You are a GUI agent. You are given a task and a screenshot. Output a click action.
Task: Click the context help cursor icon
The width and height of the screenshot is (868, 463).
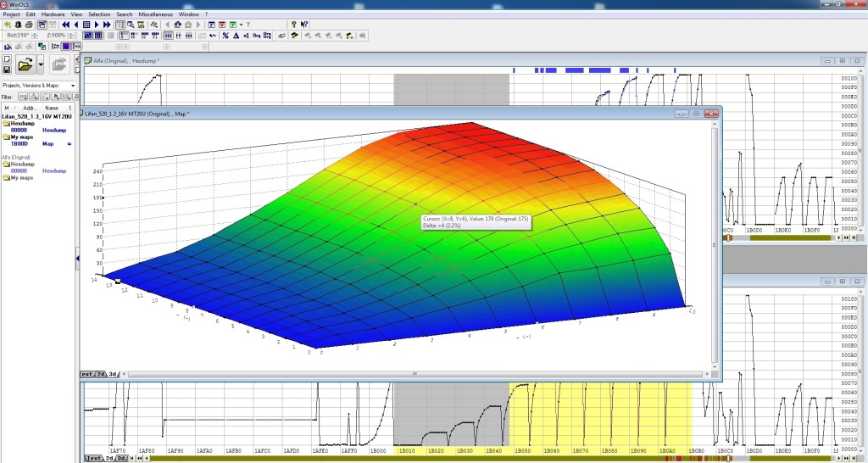click(x=304, y=25)
